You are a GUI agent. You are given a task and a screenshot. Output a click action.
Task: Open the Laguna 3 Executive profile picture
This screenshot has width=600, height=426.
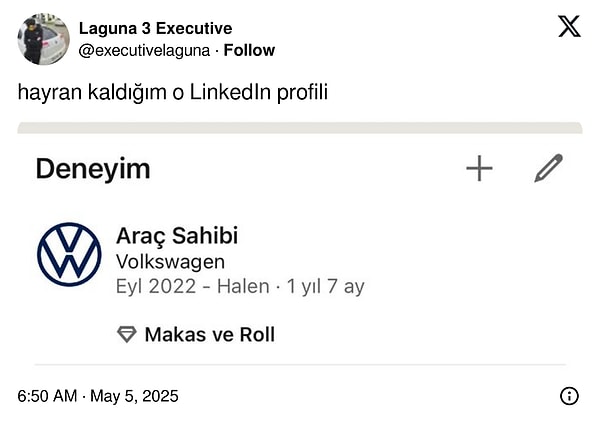[x=43, y=39]
